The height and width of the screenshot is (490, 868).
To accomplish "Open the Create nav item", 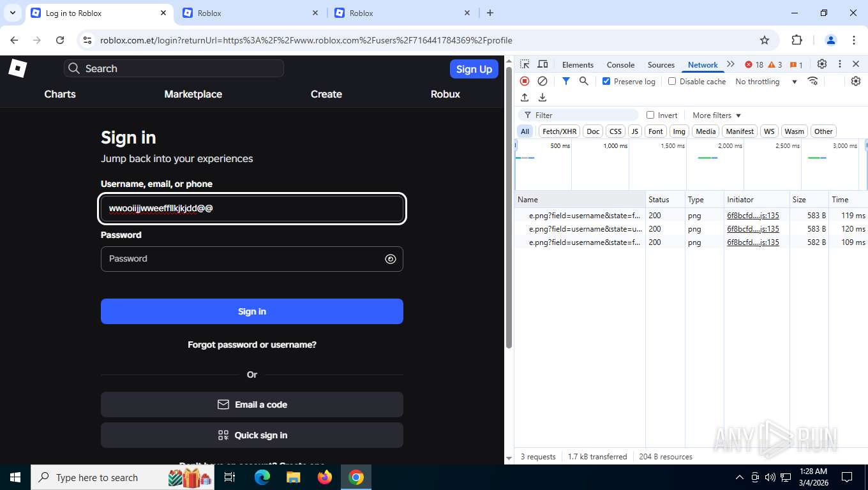I will [326, 94].
